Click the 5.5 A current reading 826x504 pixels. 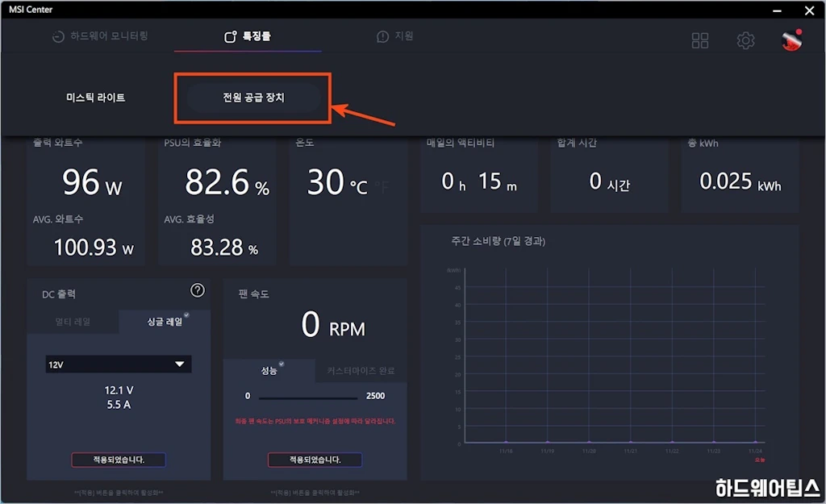119,405
